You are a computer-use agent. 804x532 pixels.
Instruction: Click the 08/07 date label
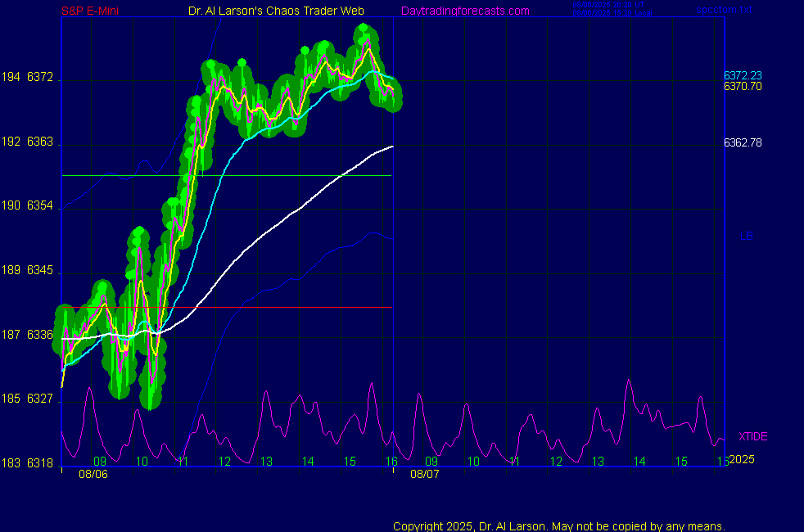point(426,474)
